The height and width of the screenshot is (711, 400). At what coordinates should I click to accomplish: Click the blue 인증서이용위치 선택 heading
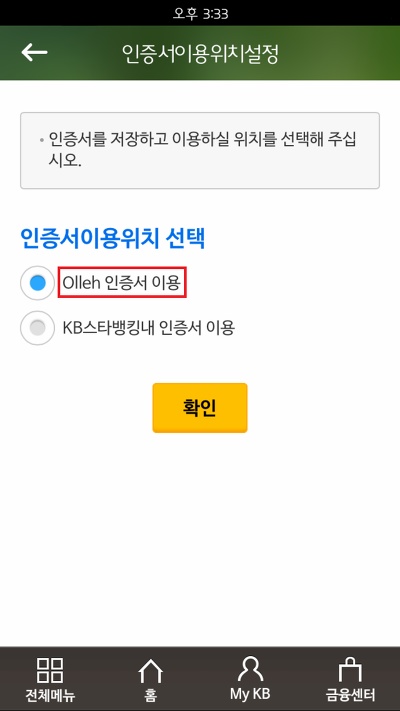pyautogui.click(x=112, y=238)
